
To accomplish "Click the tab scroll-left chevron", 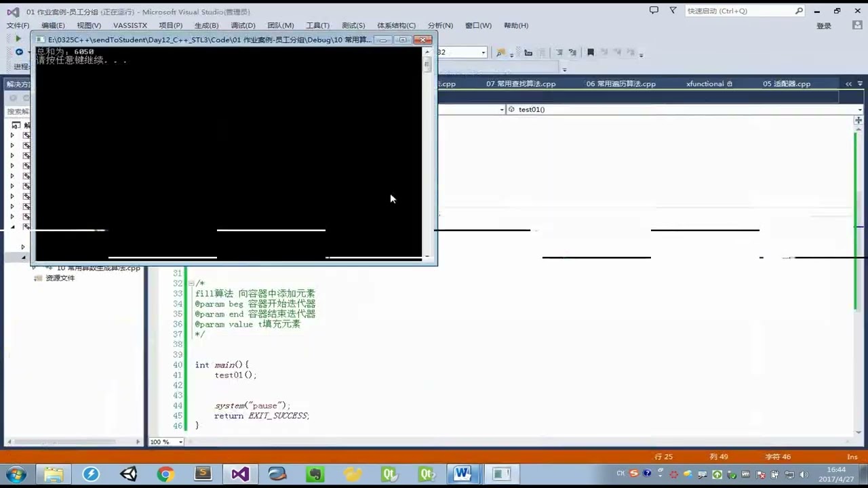I will [848, 84].
